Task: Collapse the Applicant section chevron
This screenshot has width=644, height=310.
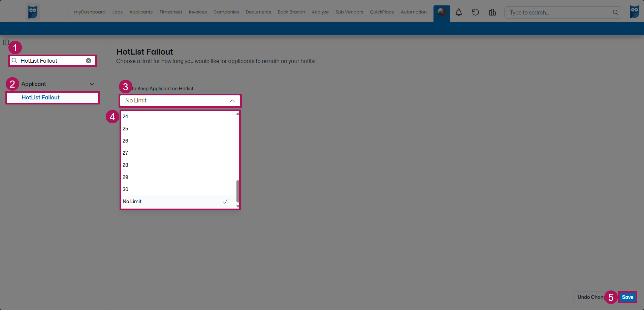Action: coord(92,84)
